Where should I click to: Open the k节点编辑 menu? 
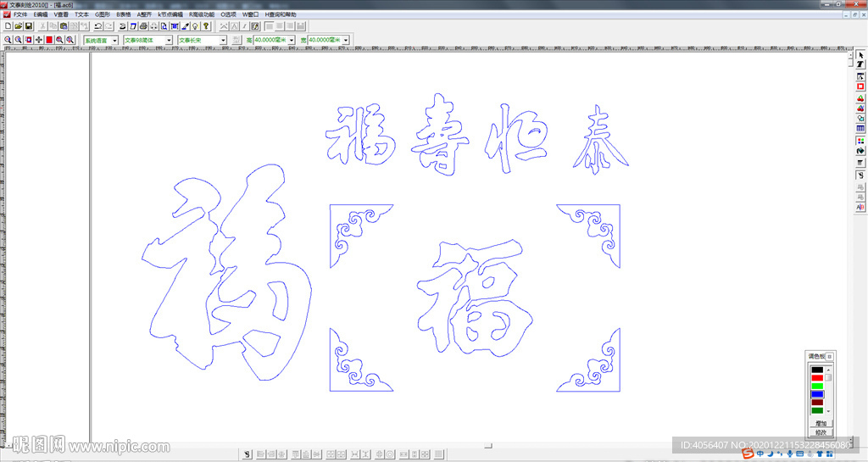(170, 14)
